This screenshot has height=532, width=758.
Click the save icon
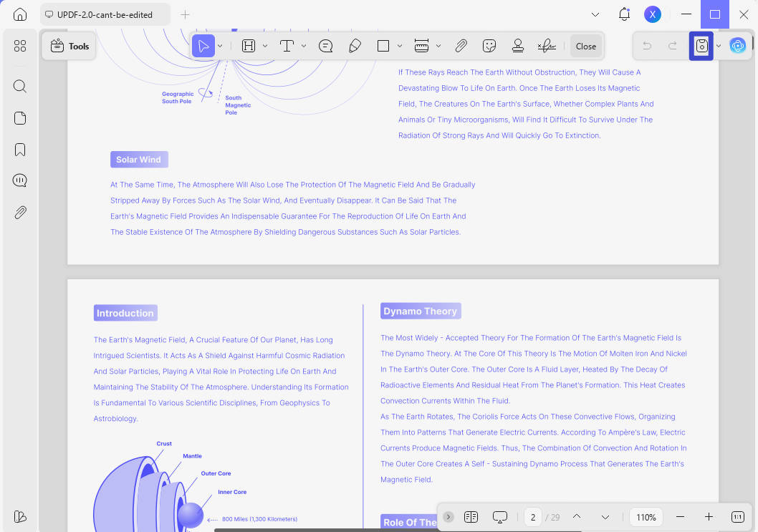(701, 47)
